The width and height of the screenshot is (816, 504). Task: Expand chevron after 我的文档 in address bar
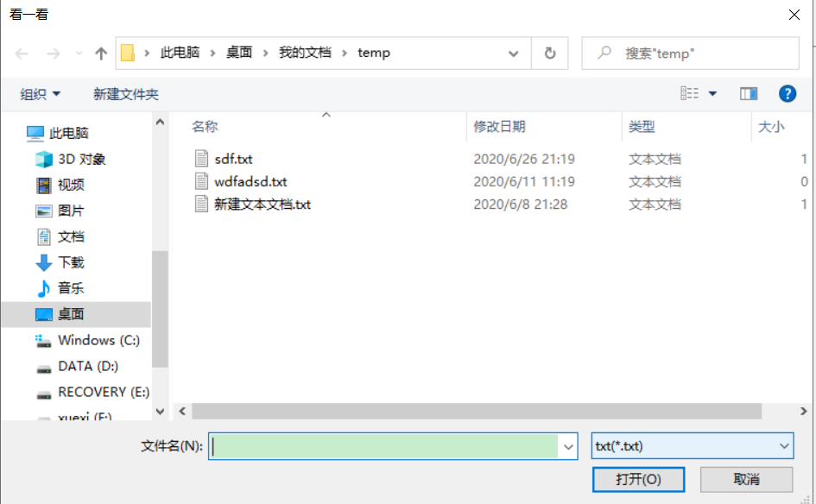pos(345,53)
